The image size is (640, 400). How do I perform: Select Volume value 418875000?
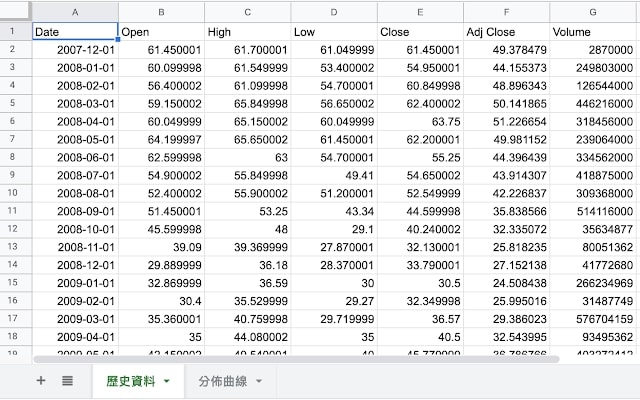593,176
